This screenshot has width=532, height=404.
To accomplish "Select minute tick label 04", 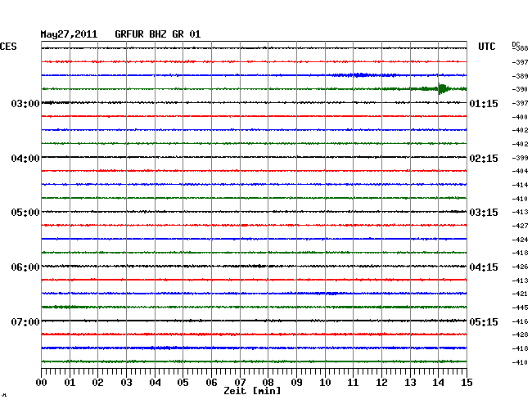I will (155, 382).
